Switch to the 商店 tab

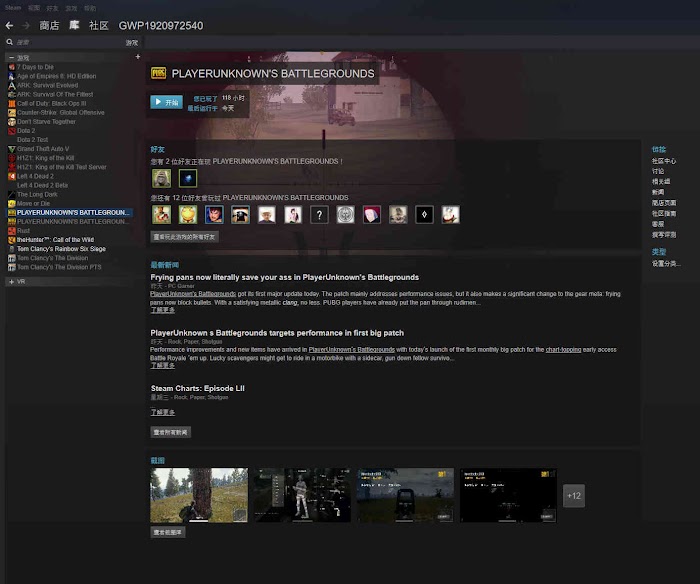(49, 25)
